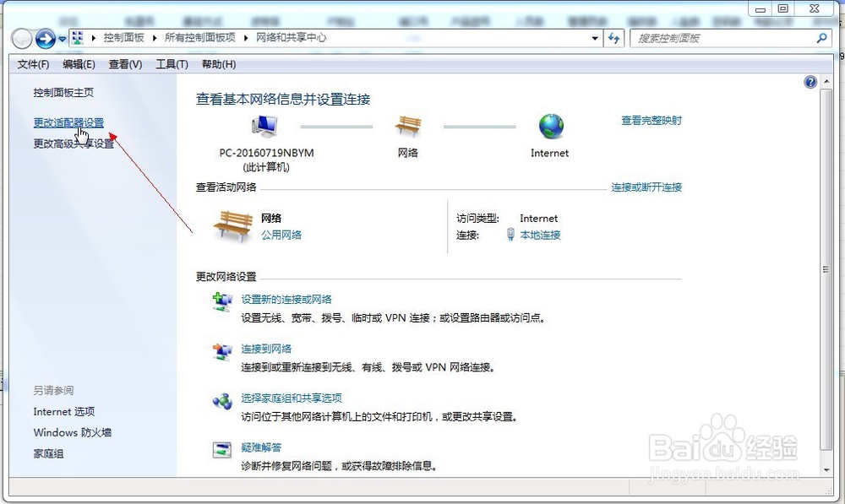Click the refresh icon in the address bar
The height and width of the screenshot is (504, 845).
coord(614,38)
